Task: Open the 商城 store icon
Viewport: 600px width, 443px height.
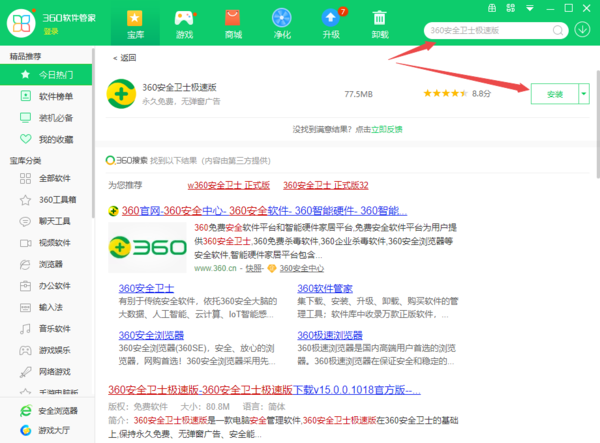Action: (233, 22)
